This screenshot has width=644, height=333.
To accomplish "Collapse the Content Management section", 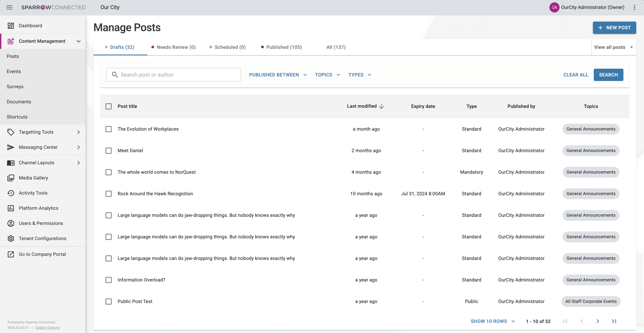I will (x=79, y=41).
